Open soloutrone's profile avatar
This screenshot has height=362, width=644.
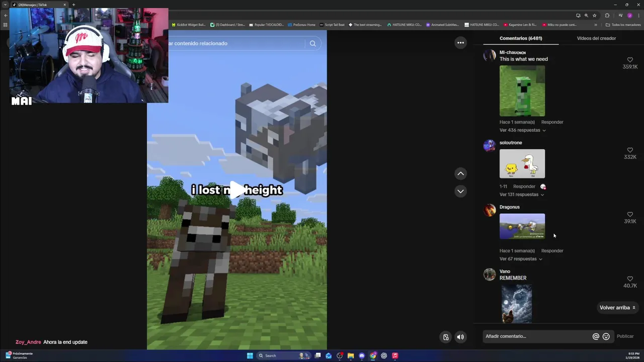point(490,146)
